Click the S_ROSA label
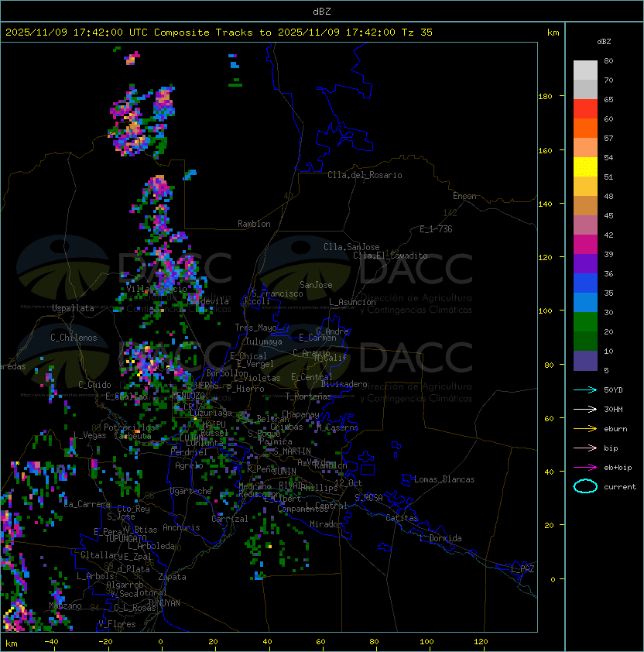Screen dimensions: 644x652 [x=368, y=497]
